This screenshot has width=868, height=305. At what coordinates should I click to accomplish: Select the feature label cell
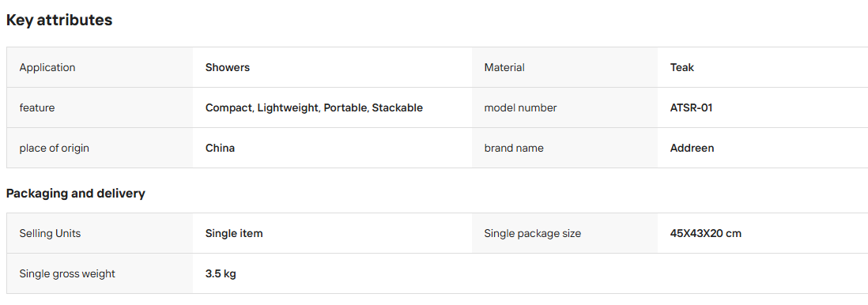(x=100, y=108)
